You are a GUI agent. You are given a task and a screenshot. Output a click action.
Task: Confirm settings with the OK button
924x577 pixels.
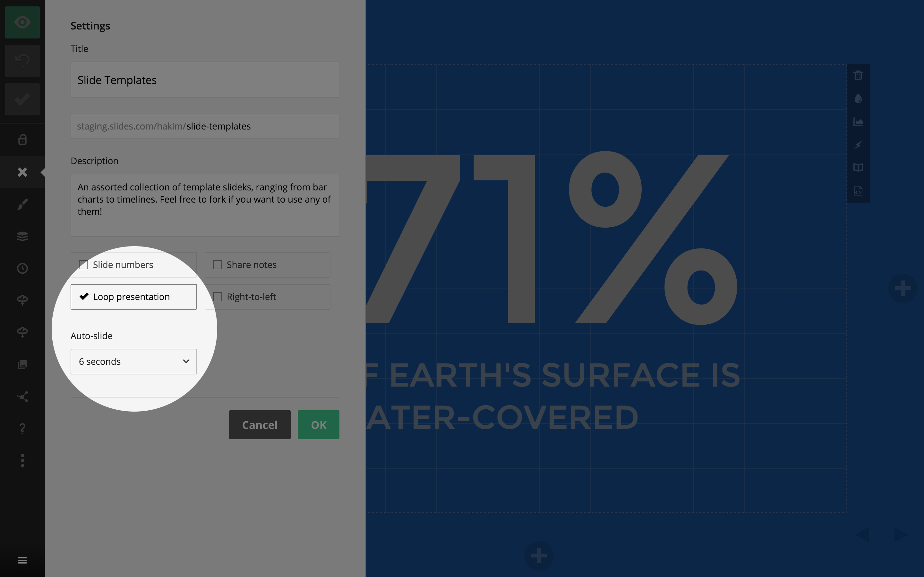tap(319, 425)
